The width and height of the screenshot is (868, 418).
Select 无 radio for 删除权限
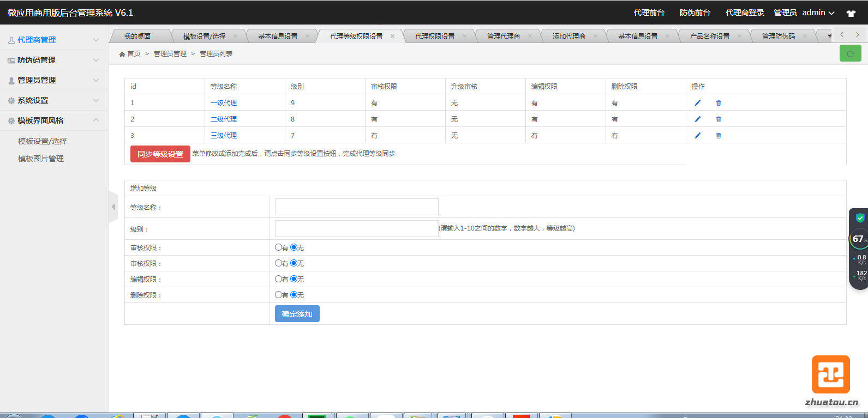point(294,295)
